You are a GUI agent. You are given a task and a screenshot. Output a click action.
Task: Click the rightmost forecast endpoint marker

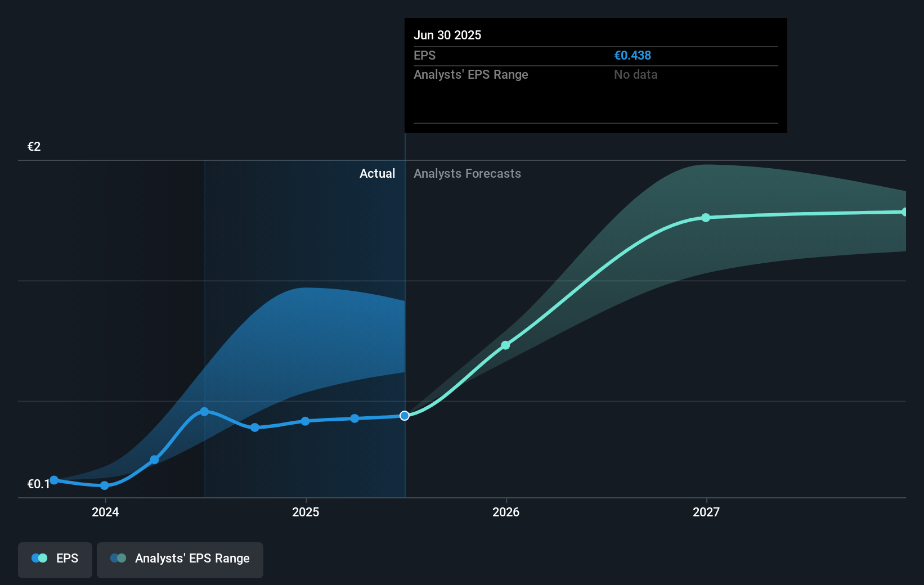pyautogui.click(x=905, y=211)
